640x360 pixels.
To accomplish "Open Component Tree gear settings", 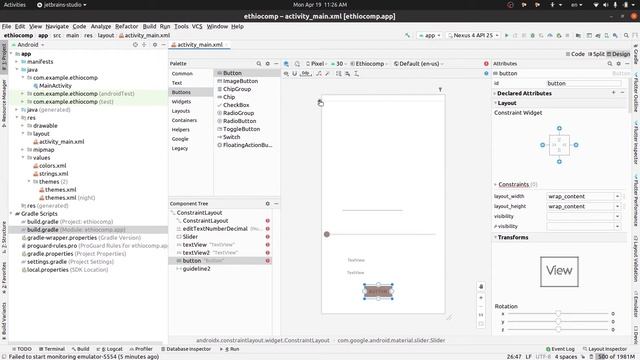I will 268,204.
